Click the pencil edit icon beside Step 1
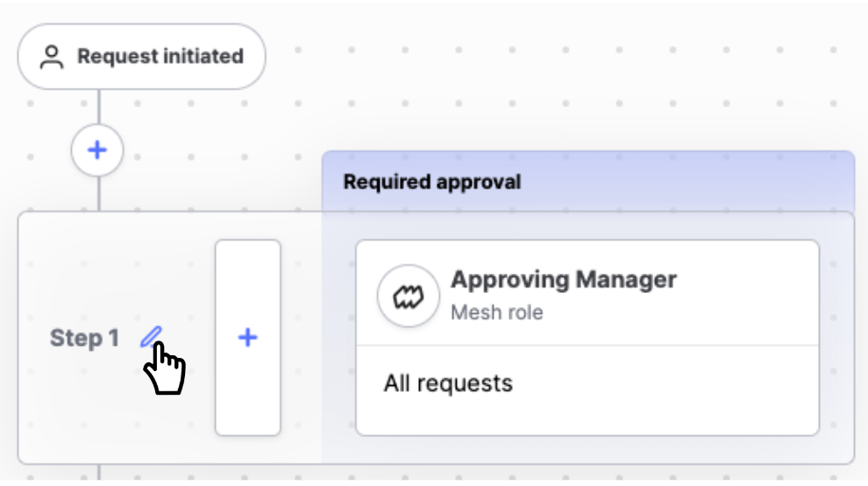 click(x=151, y=337)
